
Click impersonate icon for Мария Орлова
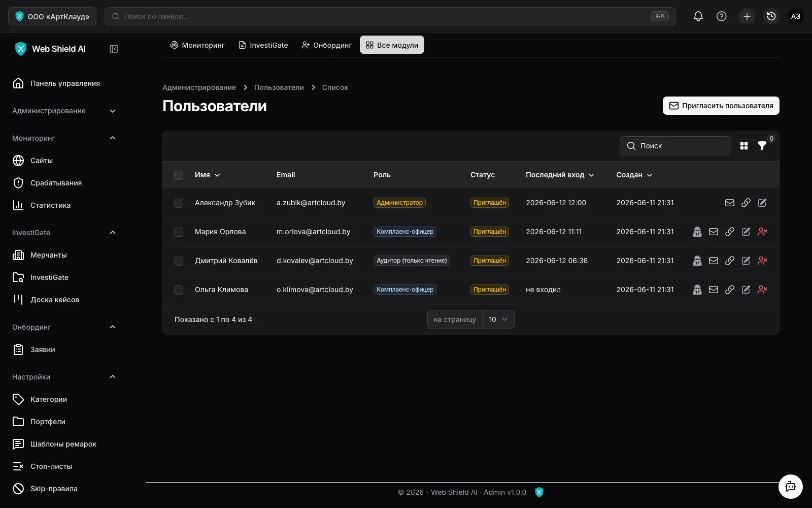[697, 232]
